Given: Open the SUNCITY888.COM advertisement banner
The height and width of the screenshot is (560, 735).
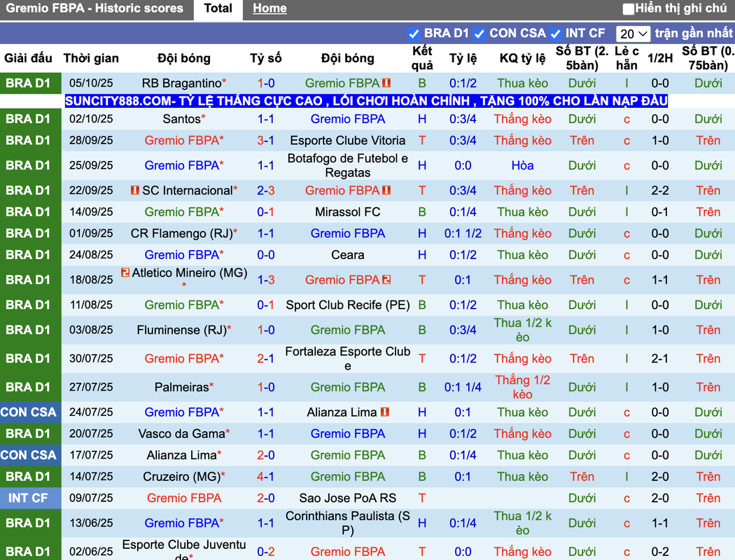Looking at the screenshot, I should [x=366, y=101].
